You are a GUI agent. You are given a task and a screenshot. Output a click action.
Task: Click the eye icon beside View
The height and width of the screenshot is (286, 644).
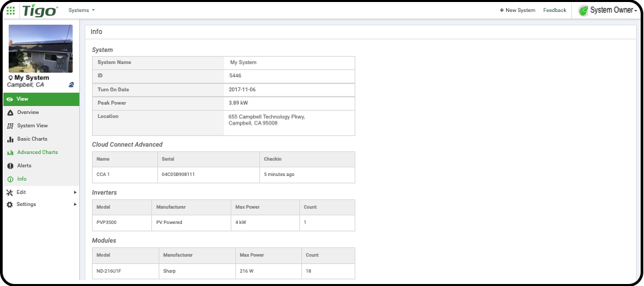click(x=10, y=99)
